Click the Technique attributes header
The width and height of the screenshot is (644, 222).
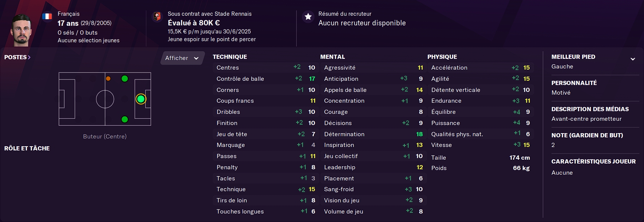230,57
